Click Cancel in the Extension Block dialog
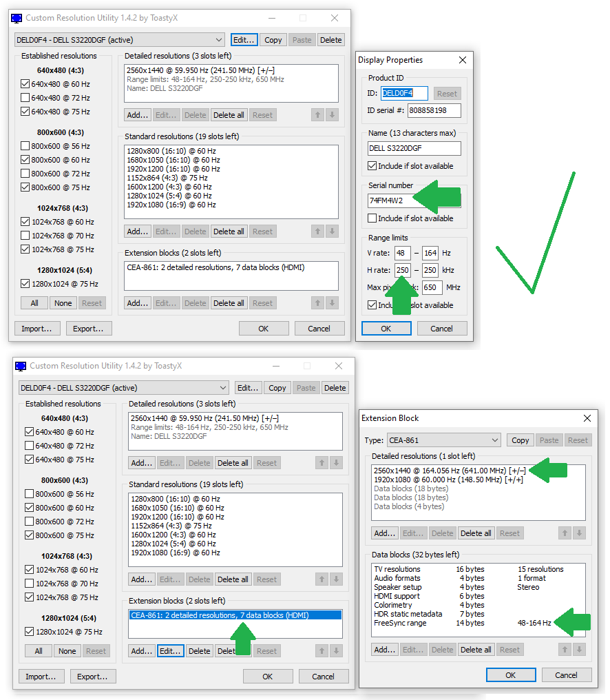The image size is (610, 700). click(566, 675)
